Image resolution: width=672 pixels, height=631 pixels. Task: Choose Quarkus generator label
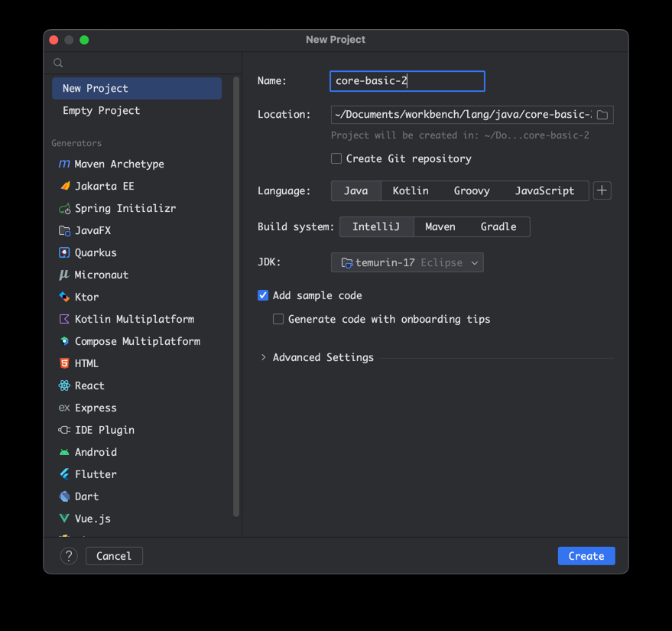pos(96,253)
